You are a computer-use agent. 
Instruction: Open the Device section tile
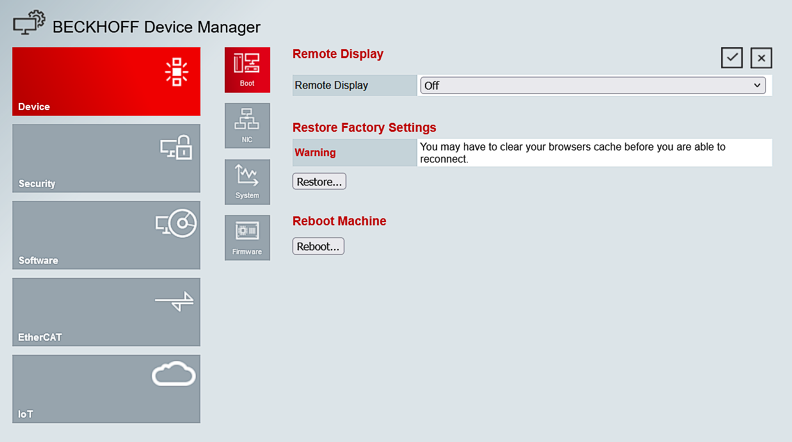[106, 81]
